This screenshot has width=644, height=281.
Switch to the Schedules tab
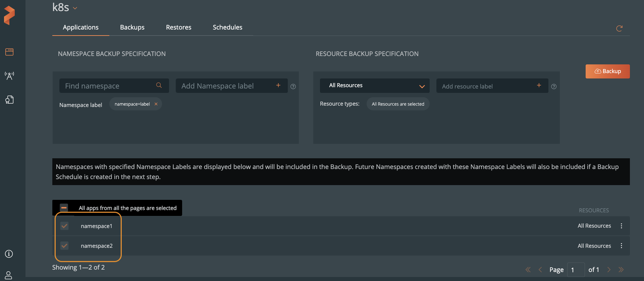click(227, 27)
